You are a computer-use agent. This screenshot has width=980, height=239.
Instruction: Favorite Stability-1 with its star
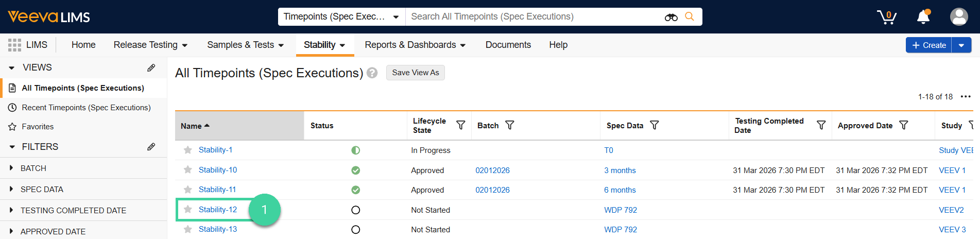(x=188, y=150)
